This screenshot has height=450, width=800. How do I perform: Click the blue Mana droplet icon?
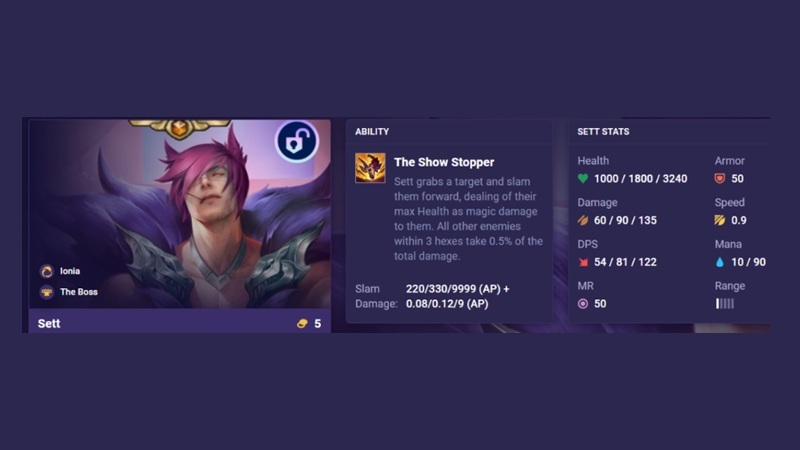(719, 262)
